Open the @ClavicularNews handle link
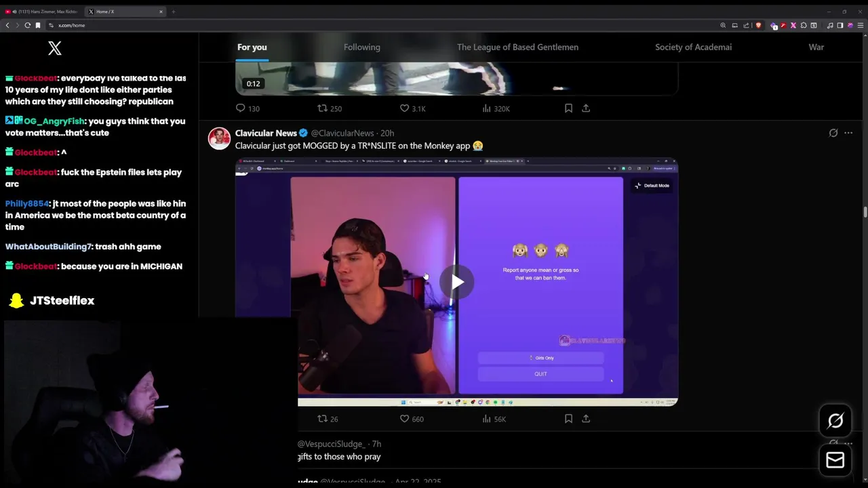Screen dimensions: 868x488 342,133
